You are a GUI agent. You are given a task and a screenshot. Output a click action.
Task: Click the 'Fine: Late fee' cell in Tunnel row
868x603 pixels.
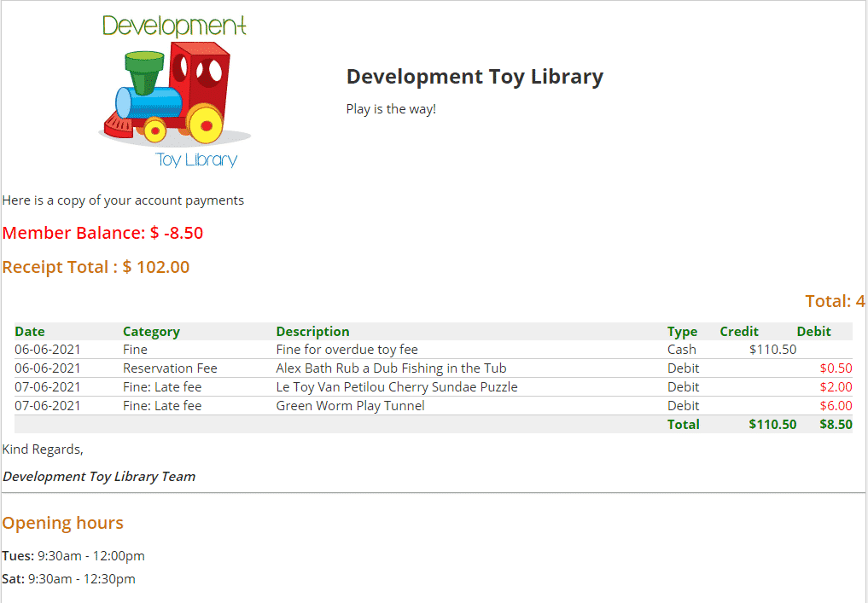[162, 406]
